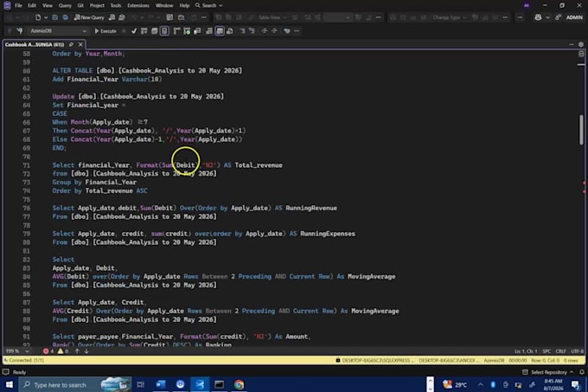Open the File menu
Screen dimensions: 588x392
[x=18, y=5]
